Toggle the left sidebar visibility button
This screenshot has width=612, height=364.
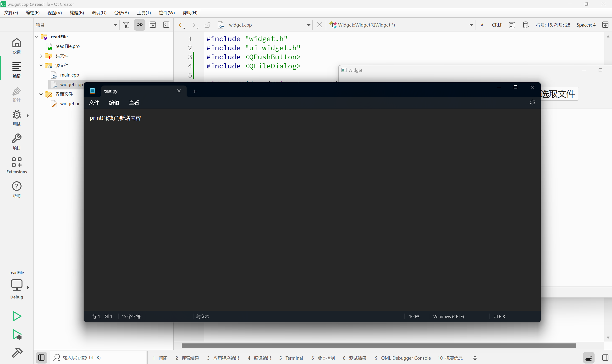[x=41, y=358]
